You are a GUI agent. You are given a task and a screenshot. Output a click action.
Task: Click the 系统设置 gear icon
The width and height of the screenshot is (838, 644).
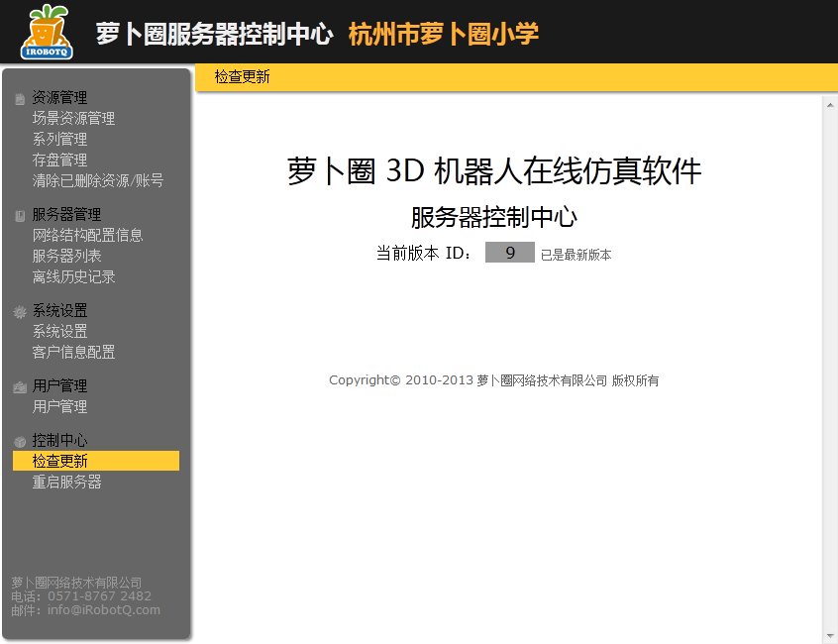click(20, 312)
